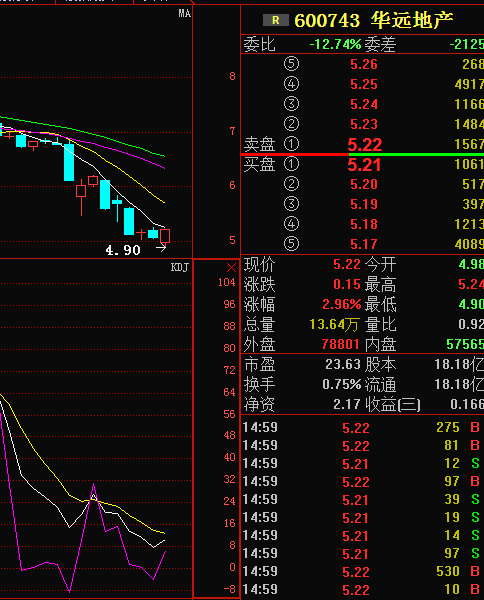Select the 275 B trade tick row
The image size is (484, 600).
click(362, 427)
